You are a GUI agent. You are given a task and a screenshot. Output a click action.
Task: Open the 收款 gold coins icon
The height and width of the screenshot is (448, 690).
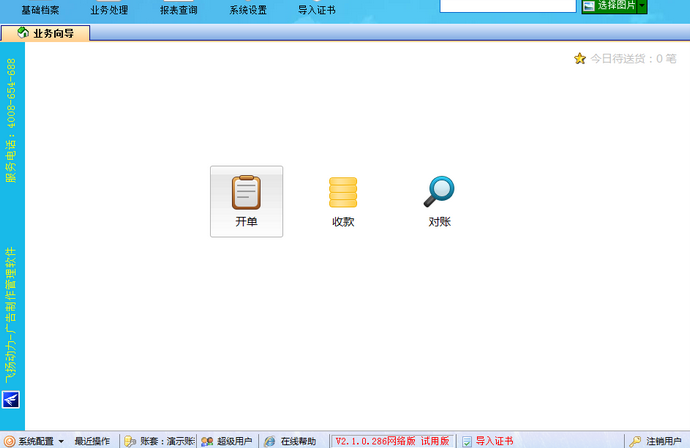click(343, 192)
